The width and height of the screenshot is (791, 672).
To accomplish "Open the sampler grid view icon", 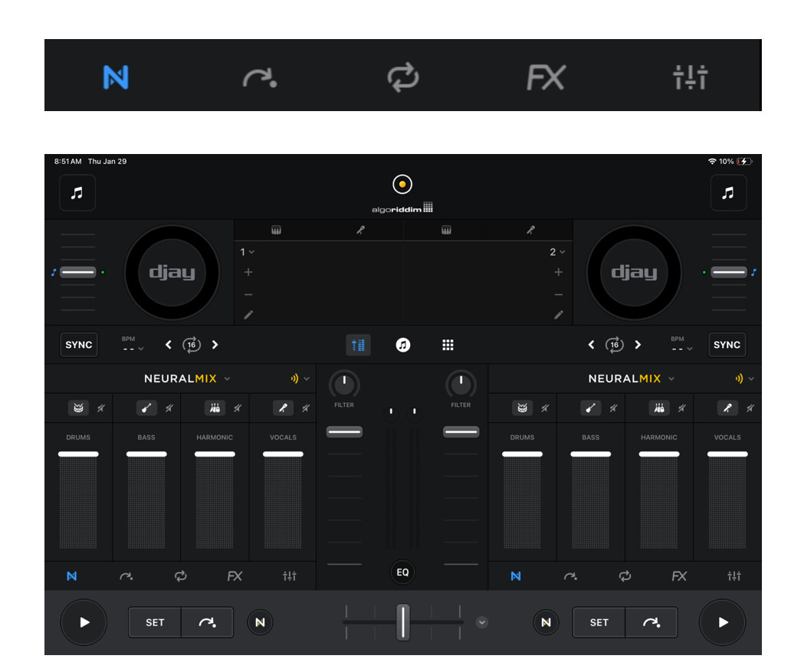I will pos(448,346).
